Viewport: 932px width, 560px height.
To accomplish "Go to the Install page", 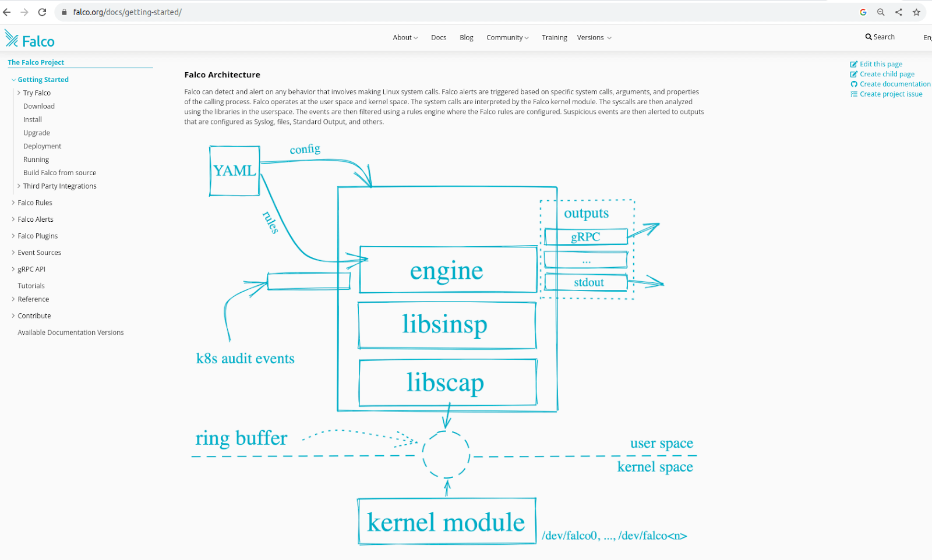I will point(33,120).
